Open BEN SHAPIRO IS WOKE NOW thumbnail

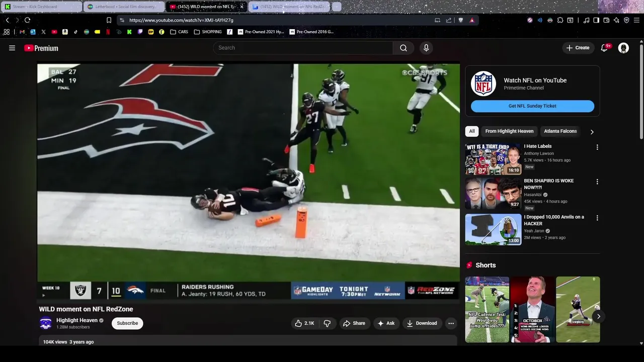[493, 193]
